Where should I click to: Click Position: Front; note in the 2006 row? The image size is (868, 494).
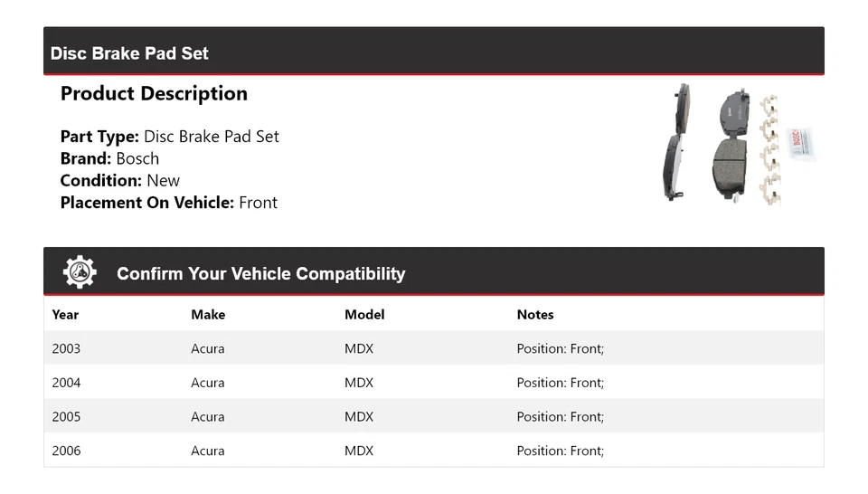[561, 451]
